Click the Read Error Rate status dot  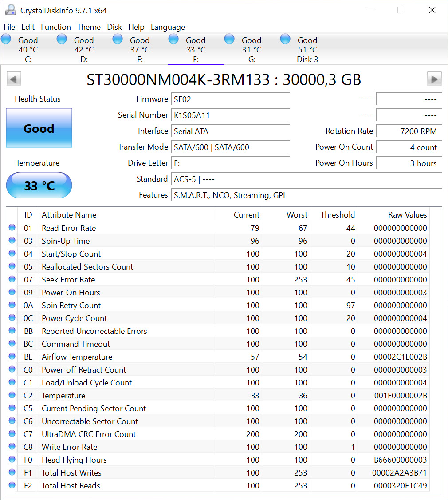pos(12,228)
